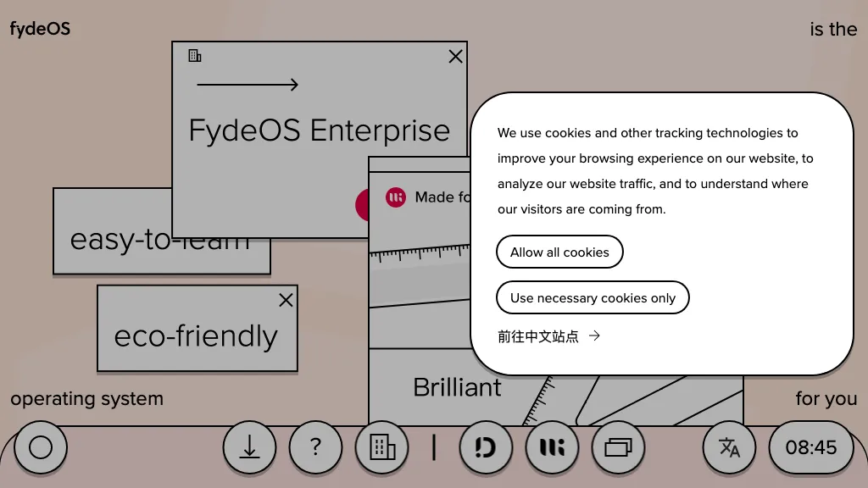Click Allow all cookies
This screenshot has height=488, width=868.
click(x=559, y=252)
